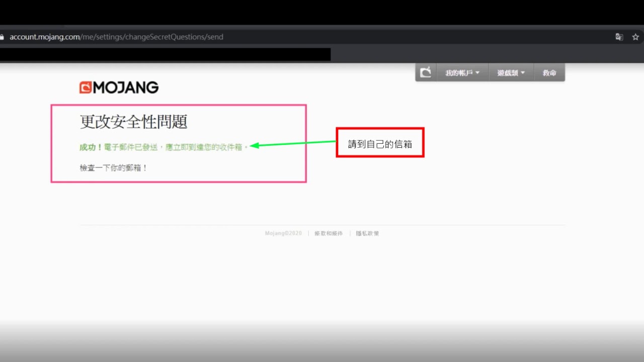Click the 檢查一下你的郵箱 text
The image size is (644, 362).
pyautogui.click(x=114, y=168)
